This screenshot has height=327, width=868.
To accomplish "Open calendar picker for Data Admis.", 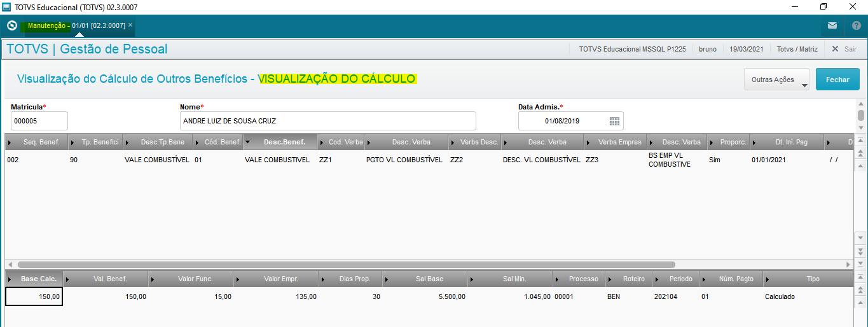I will 614,121.
